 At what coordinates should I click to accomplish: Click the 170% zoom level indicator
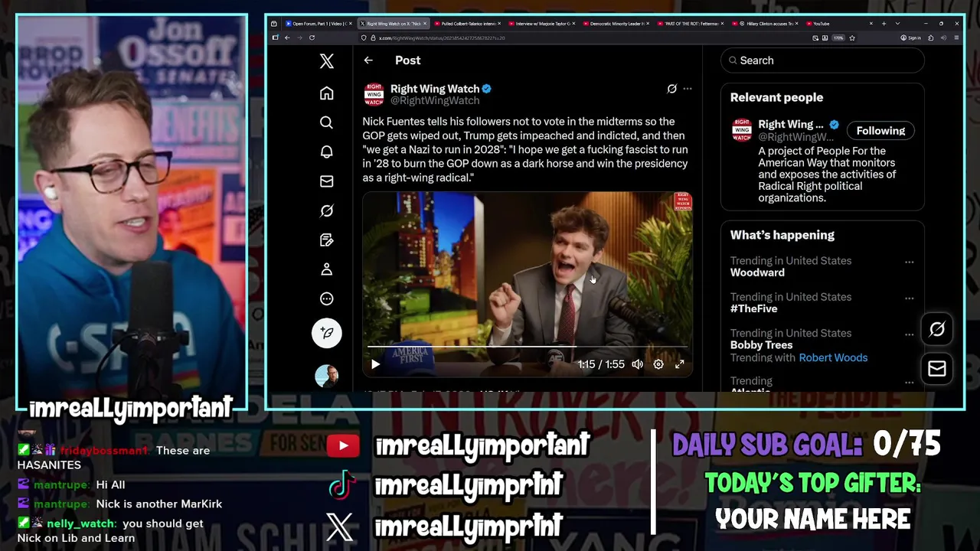pyautogui.click(x=838, y=37)
